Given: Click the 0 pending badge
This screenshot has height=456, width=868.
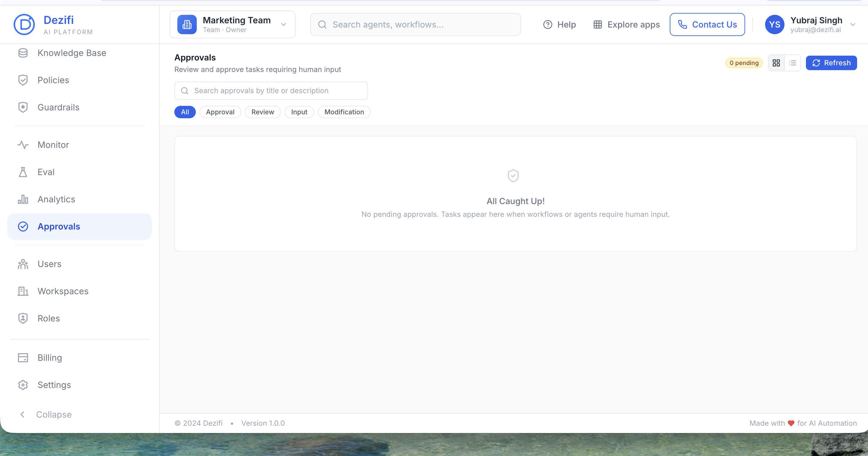Looking at the screenshot, I should [744, 63].
